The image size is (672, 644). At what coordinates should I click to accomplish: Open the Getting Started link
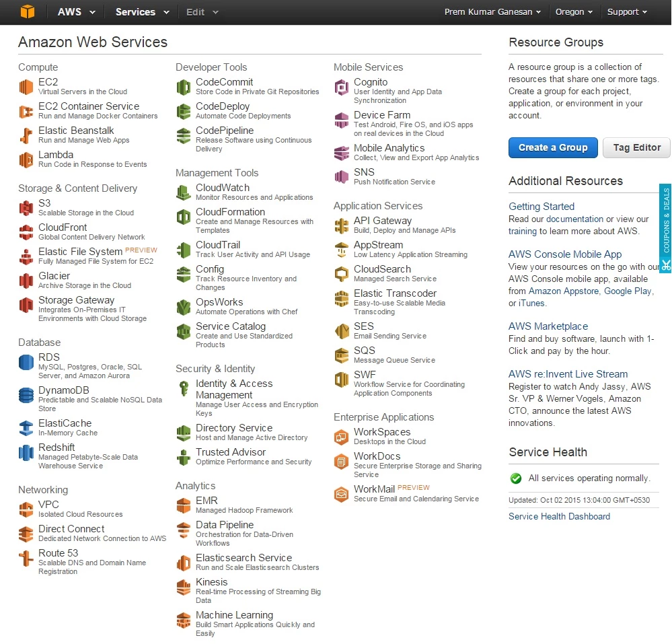542,206
